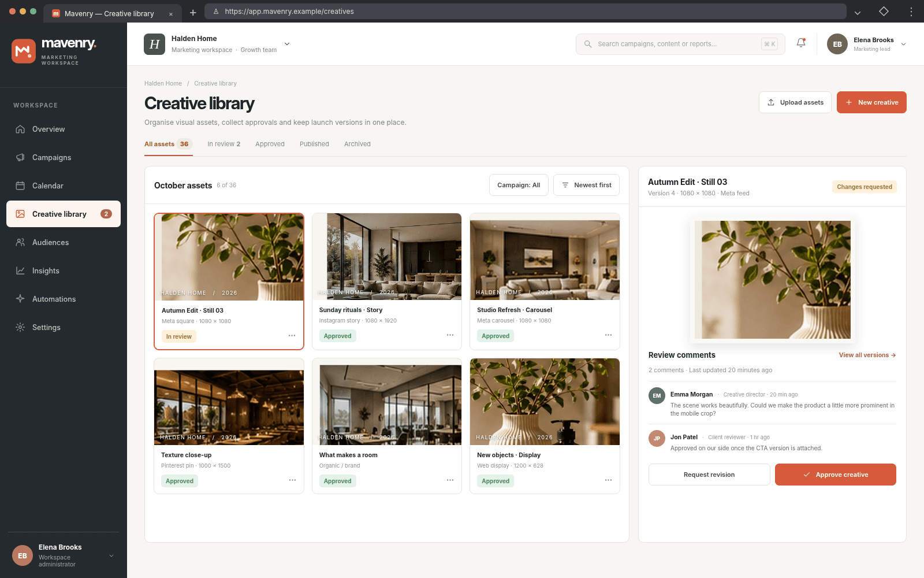Click the EB avatar in top bar
Screen dimensions: 924x578
(837, 44)
